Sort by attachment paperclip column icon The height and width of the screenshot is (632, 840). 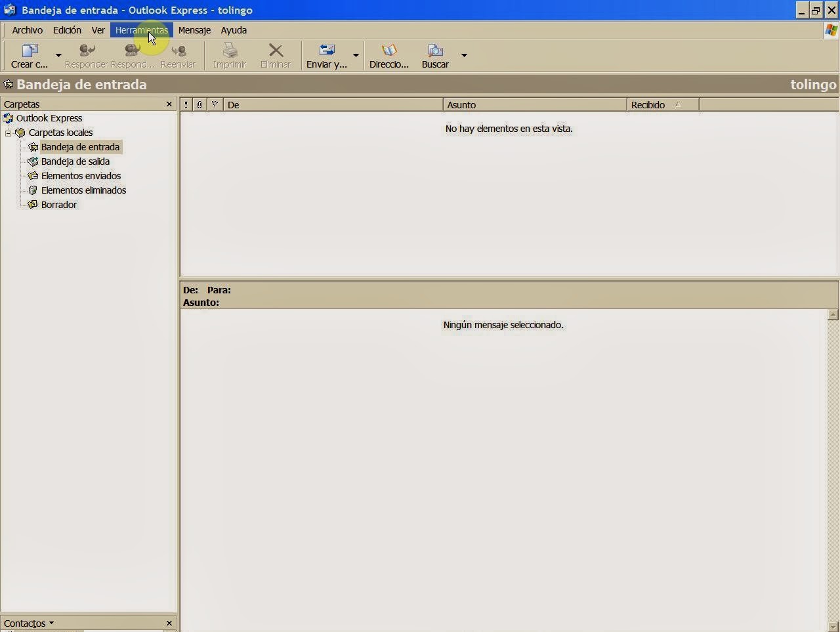pyautogui.click(x=199, y=105)
